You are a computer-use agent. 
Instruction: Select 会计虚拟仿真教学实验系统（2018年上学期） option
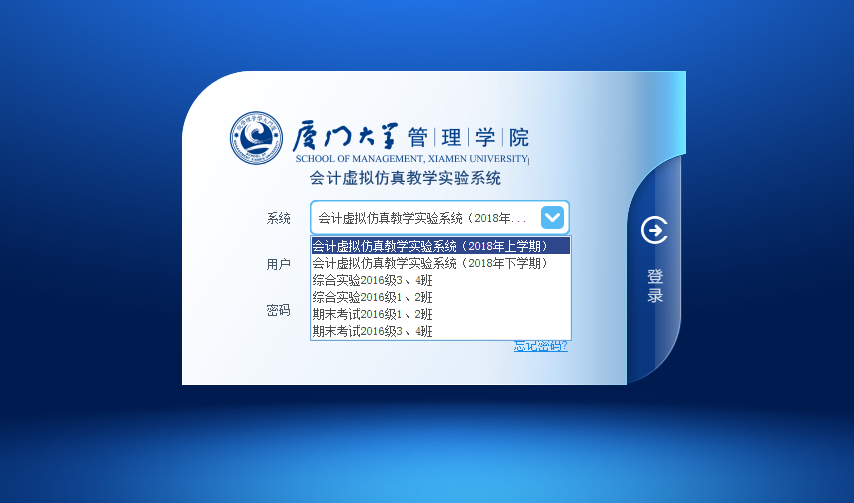point(441,246)
